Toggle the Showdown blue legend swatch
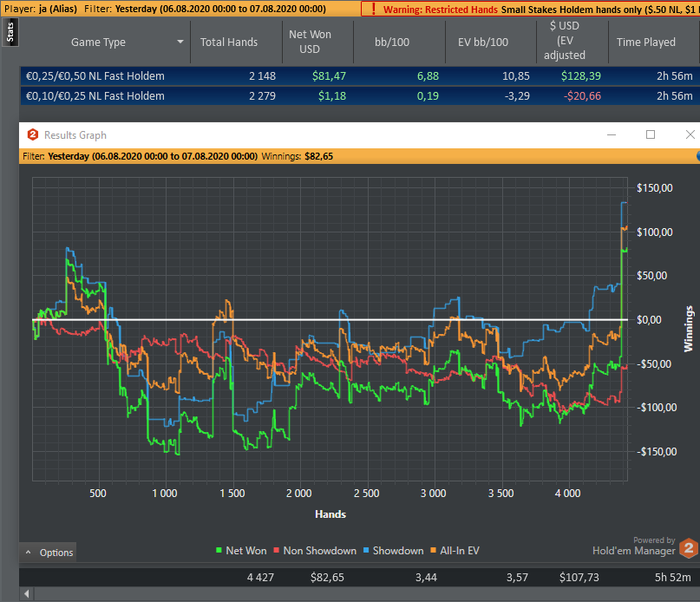 366,550
